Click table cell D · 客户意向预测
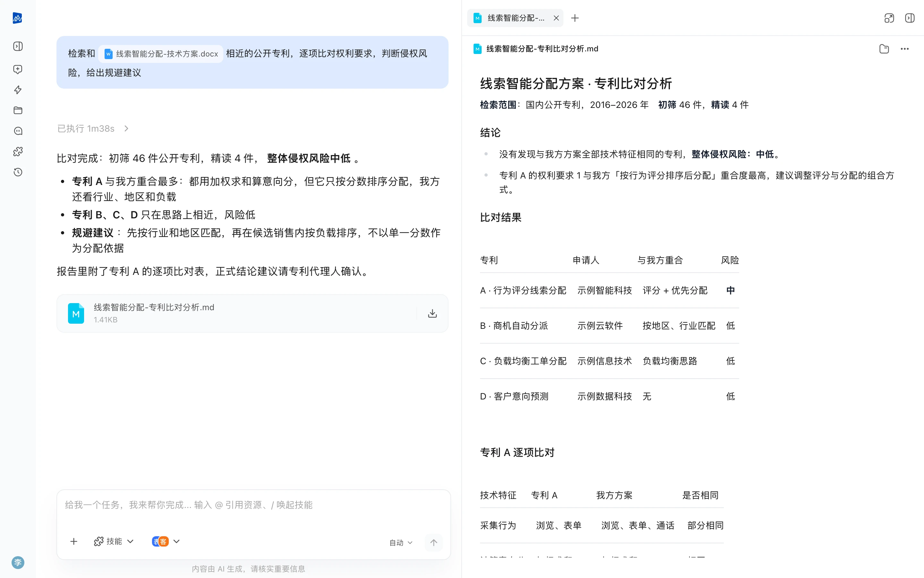924x578 pixels. point(514,397)
